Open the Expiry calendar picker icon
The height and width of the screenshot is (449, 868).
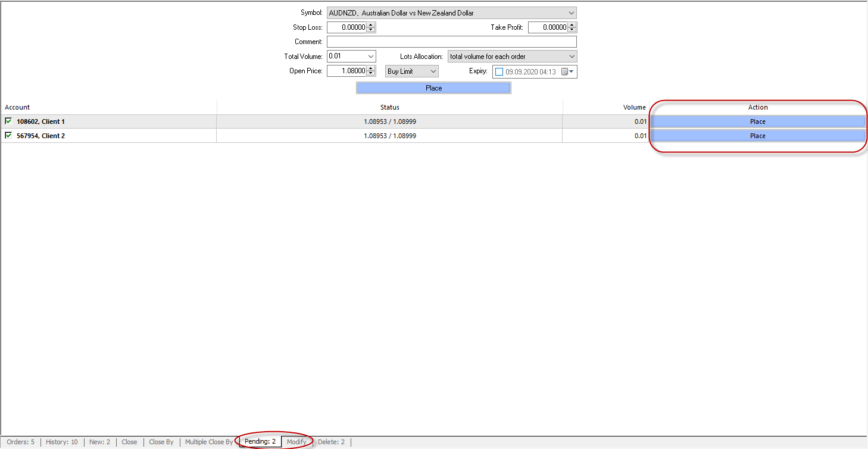tap(566, 72)
